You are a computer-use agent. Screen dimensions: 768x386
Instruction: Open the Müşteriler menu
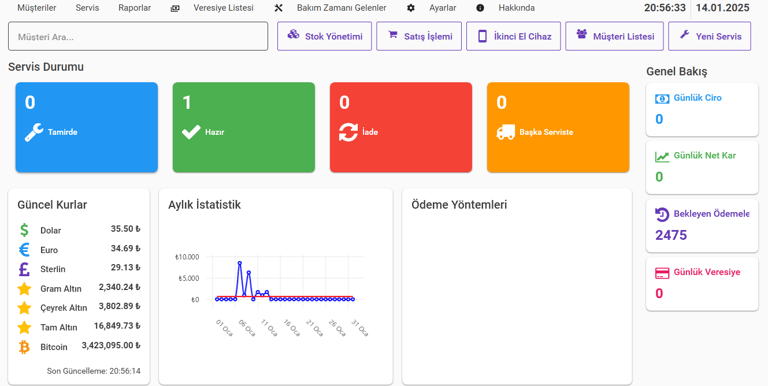pos(37,8)
